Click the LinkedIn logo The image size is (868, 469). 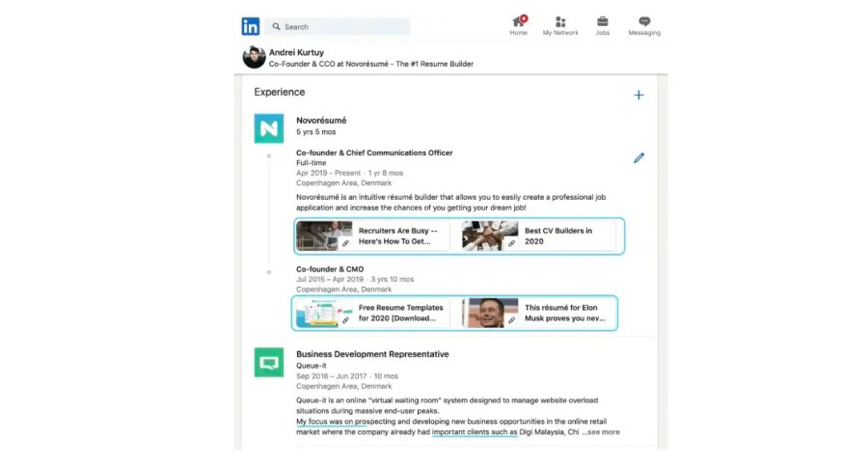[x=250, y=26]
